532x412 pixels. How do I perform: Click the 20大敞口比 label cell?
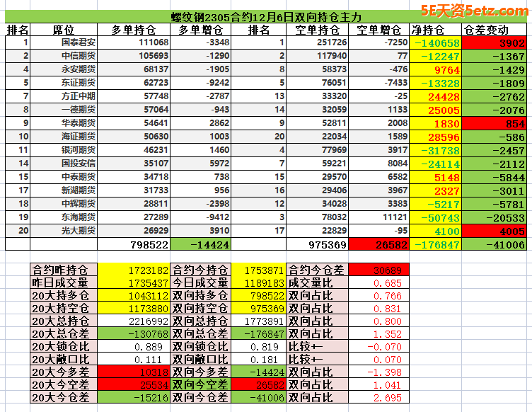pyautogui.click(x=64, y=359)
